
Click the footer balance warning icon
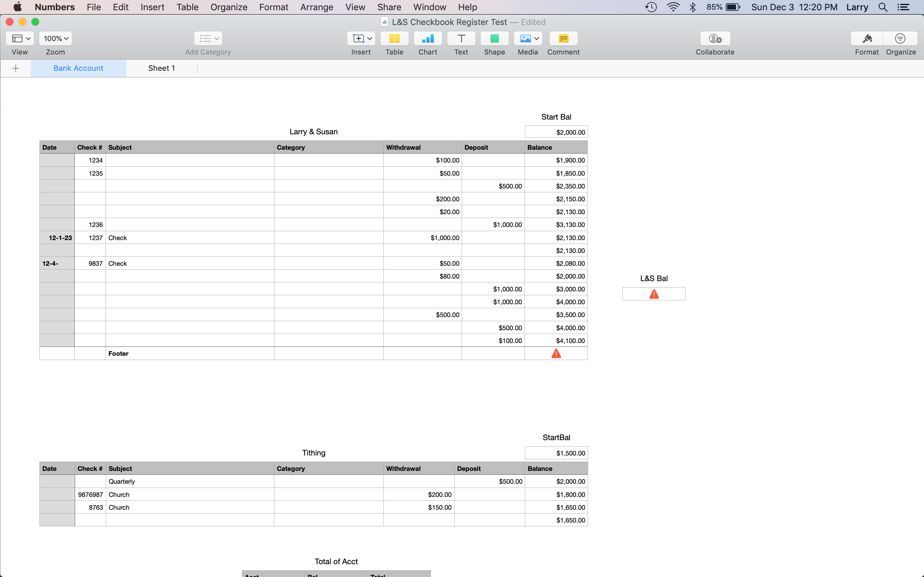coord(556,354)
